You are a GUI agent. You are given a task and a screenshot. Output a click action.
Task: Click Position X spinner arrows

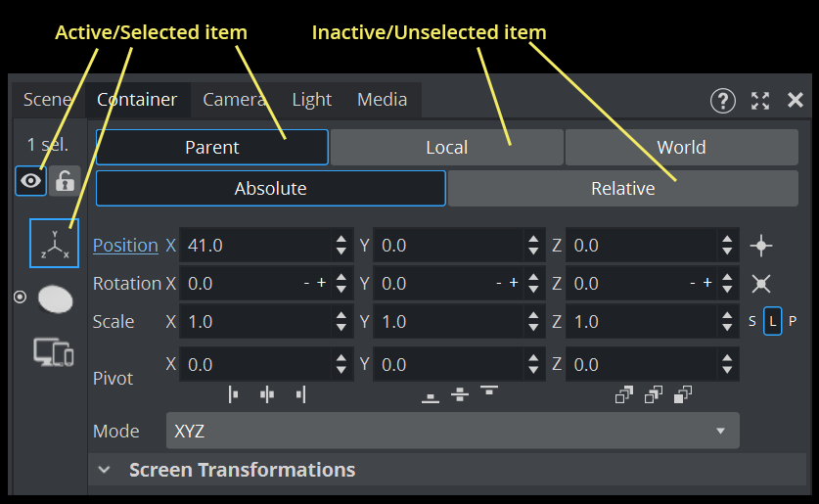(x=341, y=246)
